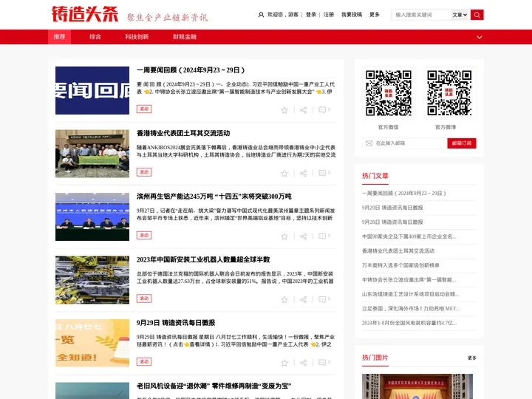Image resolution: width=532 pixels, height=399 pixels.
Task: Star the 香港铸业代表团土耳其交流活动 article
Action: tap(284, 174)
